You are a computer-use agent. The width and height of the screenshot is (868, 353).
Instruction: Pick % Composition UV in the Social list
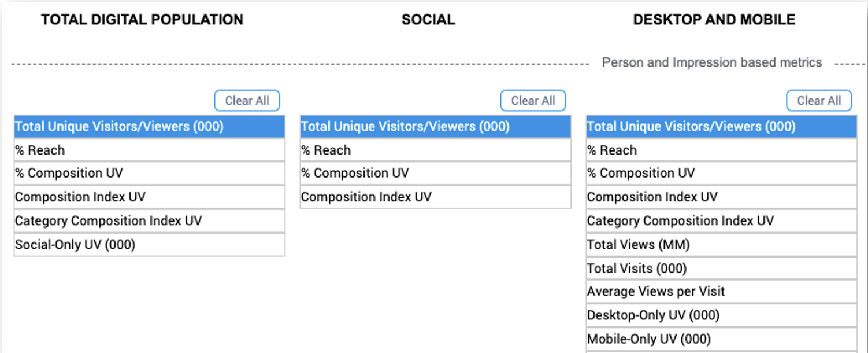436,174
